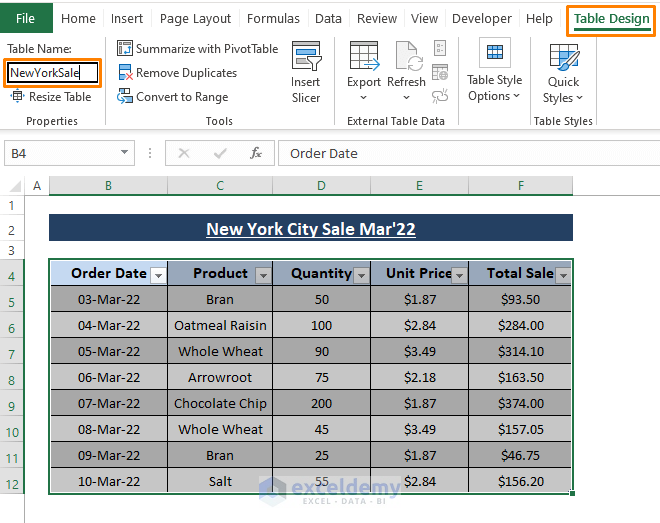The image size is (660, 523).
Task: Open the Unit Price filter dropdown
Action: click(x=459, y=275)
